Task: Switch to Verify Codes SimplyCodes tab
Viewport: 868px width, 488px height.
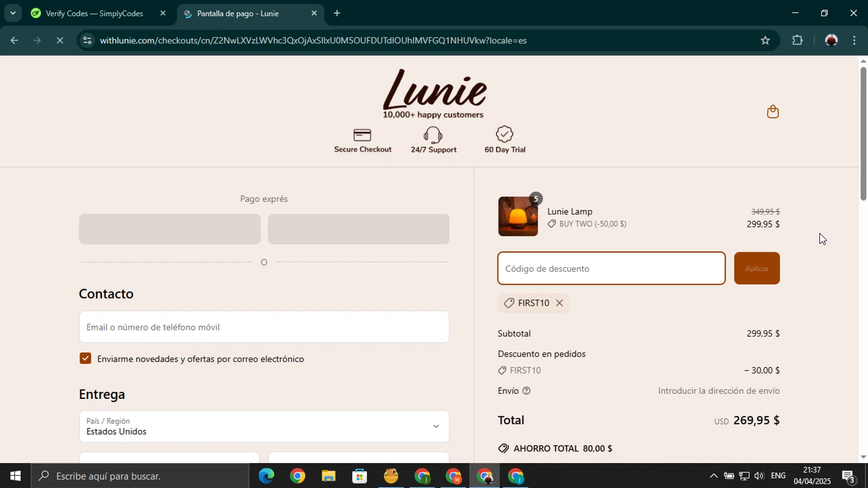Action: pos(94,13)
